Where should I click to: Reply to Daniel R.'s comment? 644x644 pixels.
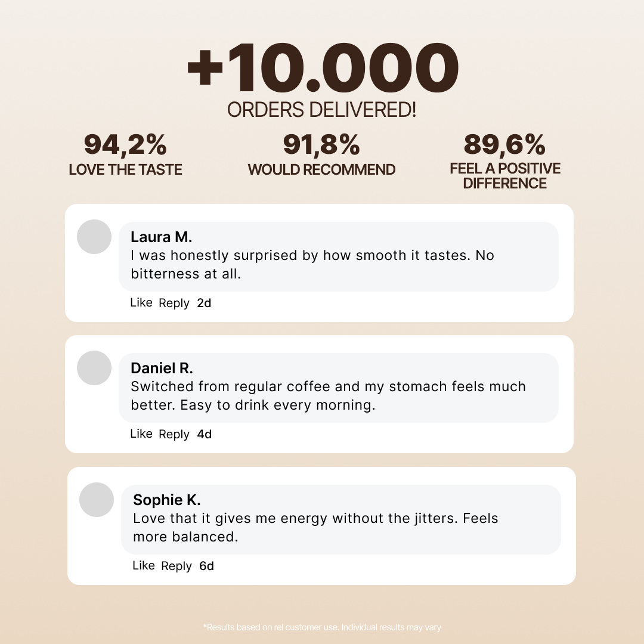(x=174, y=434)
